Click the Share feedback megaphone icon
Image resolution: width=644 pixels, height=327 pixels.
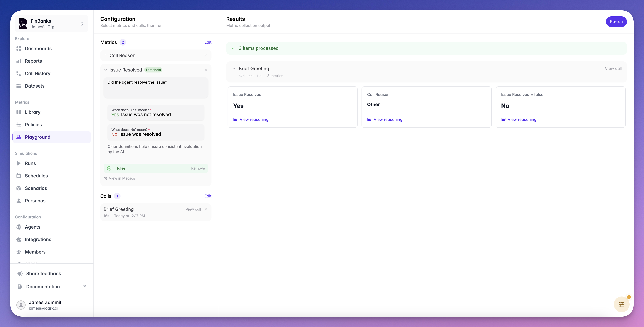20,274
